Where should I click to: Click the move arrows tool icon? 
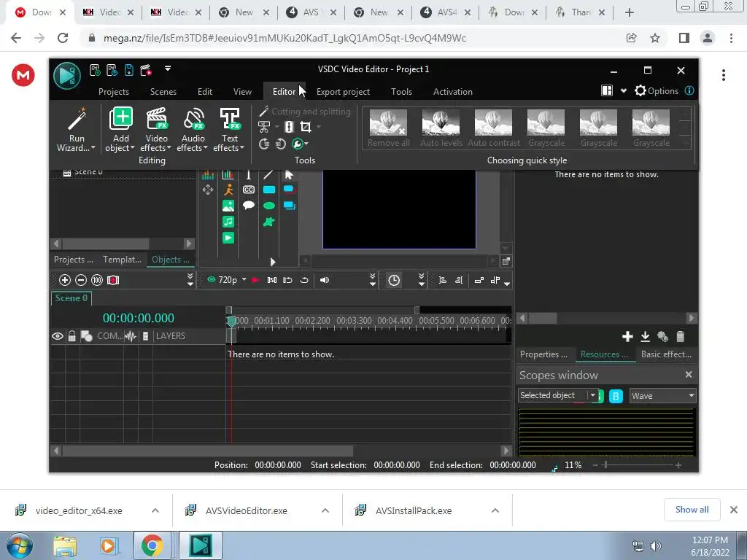coord(208,190)
